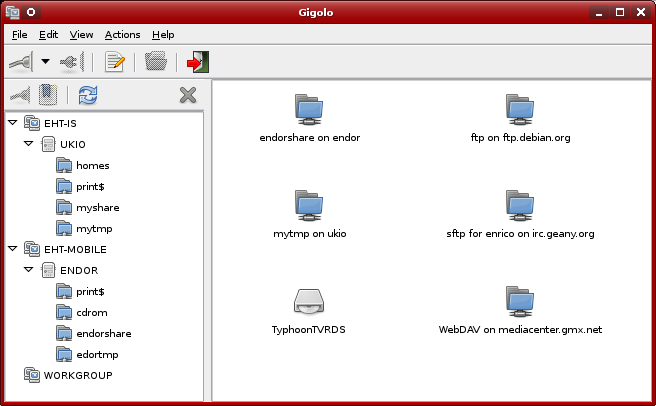Screen dimensions: 656x406
Task: Select the WORKGROUP tree entry
Action: 77,375
